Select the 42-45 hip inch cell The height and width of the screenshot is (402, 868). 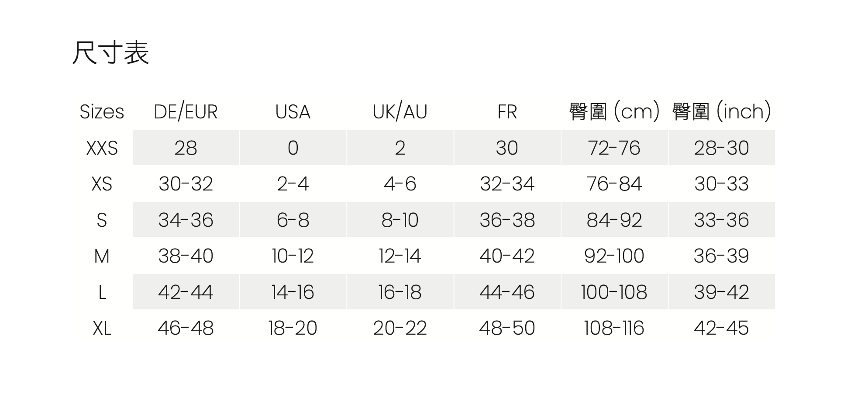(x=721, y=328)
